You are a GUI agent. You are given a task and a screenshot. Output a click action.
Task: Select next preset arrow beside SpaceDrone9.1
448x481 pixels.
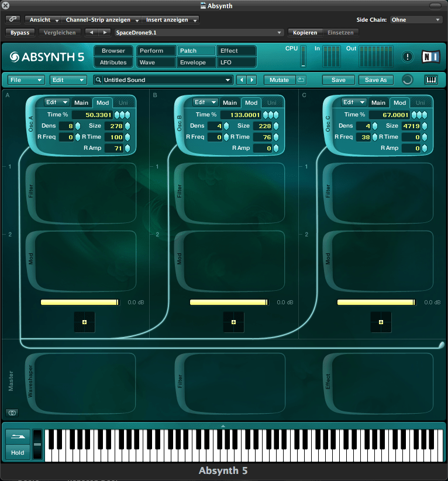click(105, 33)
